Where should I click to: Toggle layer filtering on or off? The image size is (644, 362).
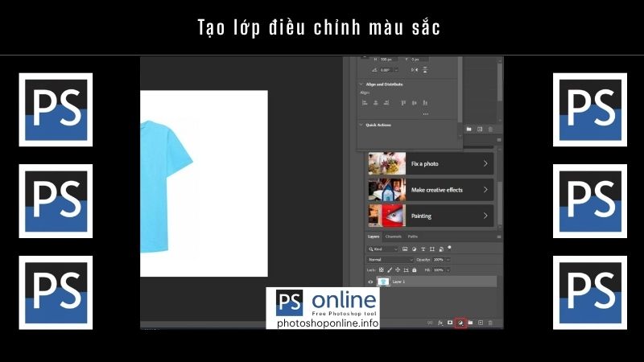450,248
